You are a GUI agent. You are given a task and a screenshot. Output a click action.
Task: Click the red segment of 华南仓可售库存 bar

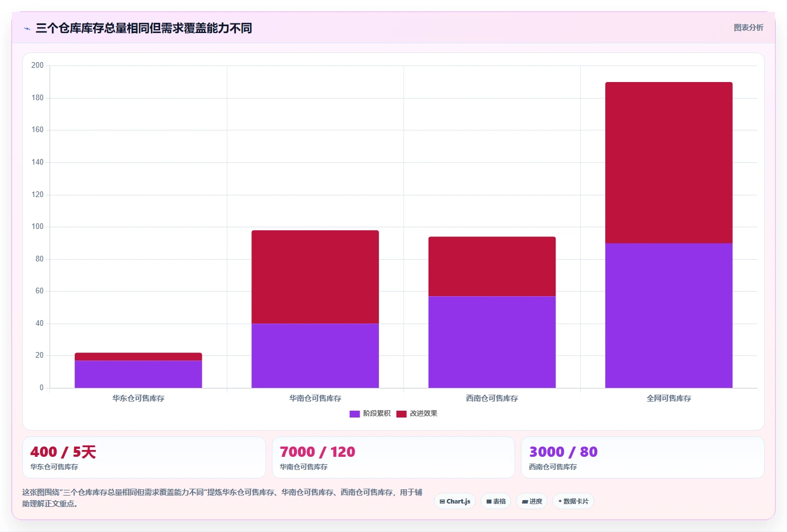(x=315, y=277)
